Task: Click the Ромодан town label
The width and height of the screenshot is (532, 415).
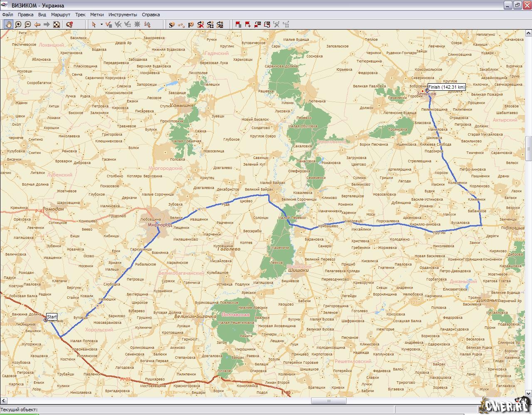Action: (54, 209)
